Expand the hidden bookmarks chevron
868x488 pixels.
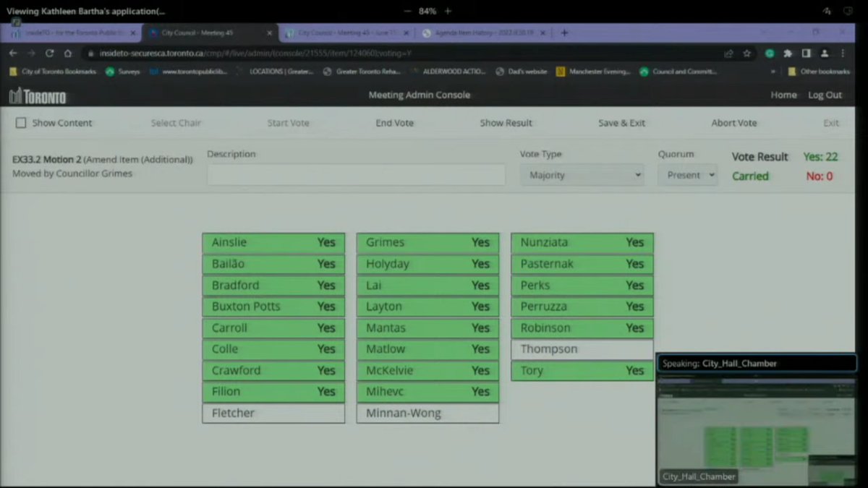pyautogui.click(x=774, y=72)
